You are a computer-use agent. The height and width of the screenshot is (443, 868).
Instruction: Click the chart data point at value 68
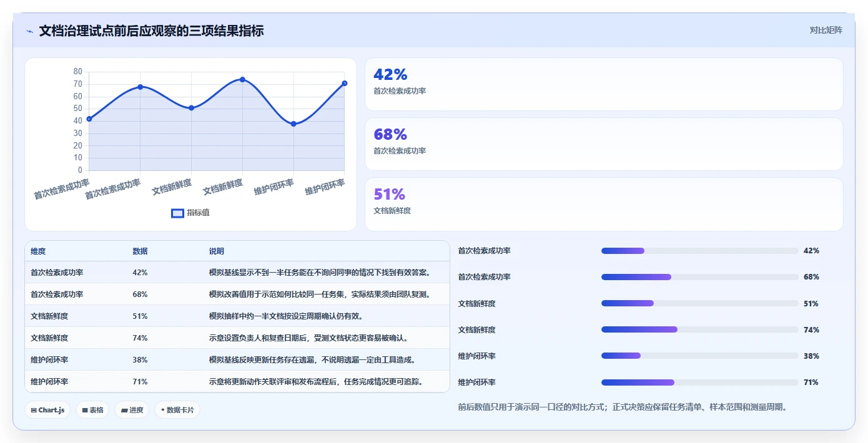(x=141, y=87)
